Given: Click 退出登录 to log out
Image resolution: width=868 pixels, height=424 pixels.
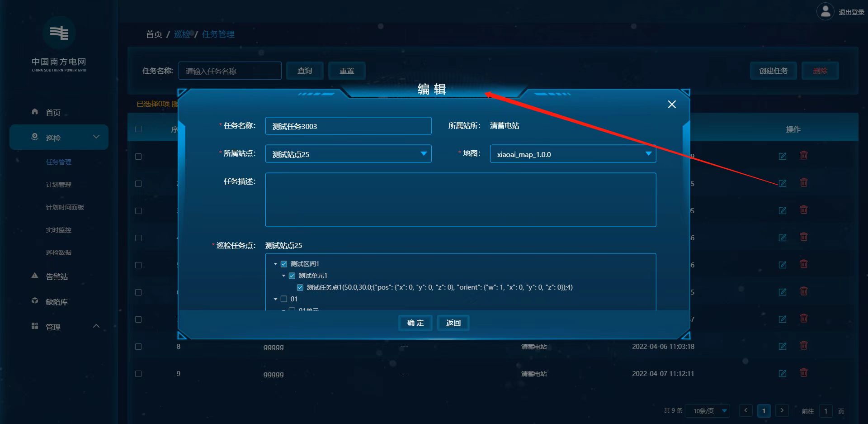Looking at the screenshot, I should [x=852, y=12].
